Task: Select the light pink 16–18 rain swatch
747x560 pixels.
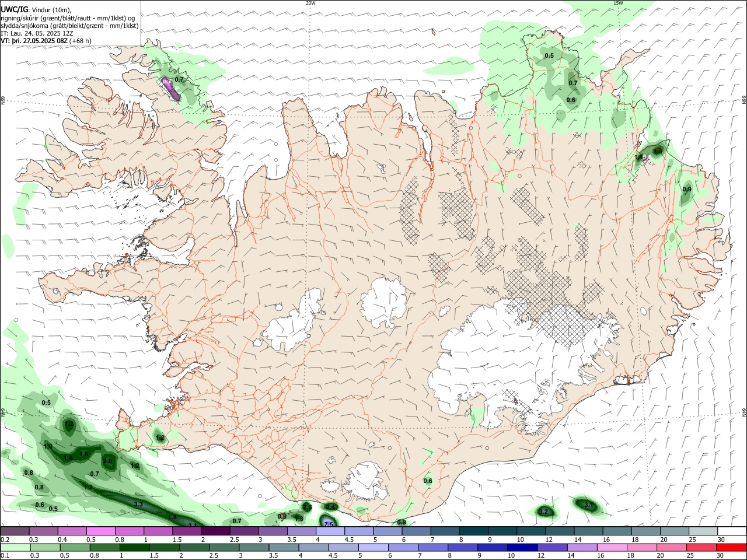Action: point(611,547)
